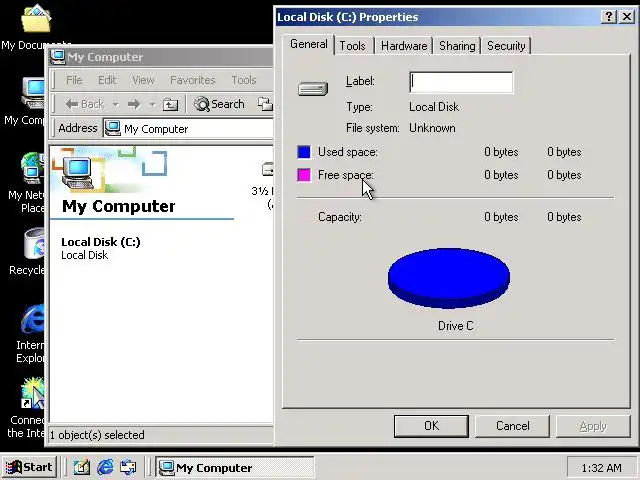Click the Folders icon next to Search
The width and height of the screenshot is (640, 480).
pos(265,104)
